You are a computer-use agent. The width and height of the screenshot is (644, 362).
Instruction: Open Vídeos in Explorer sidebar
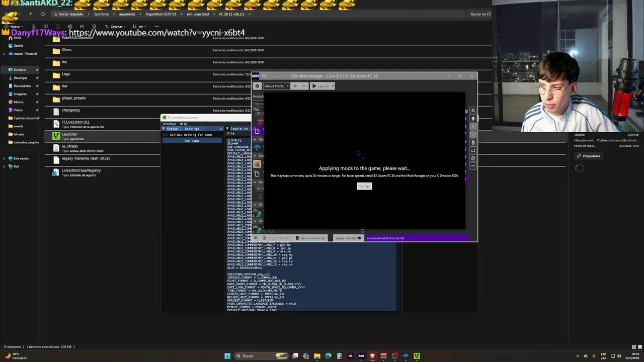(x=18, y=110)
